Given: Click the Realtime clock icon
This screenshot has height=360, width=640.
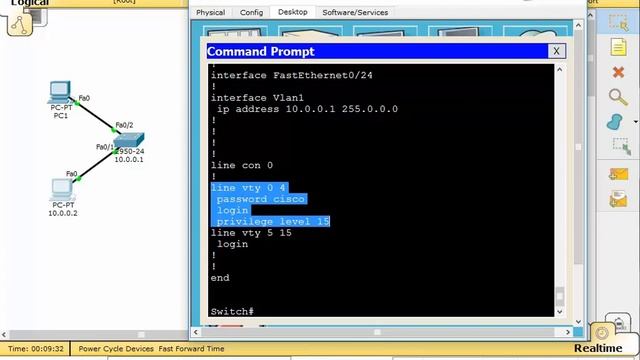Looking at the screenshot, I should click(x=602, y=333).
